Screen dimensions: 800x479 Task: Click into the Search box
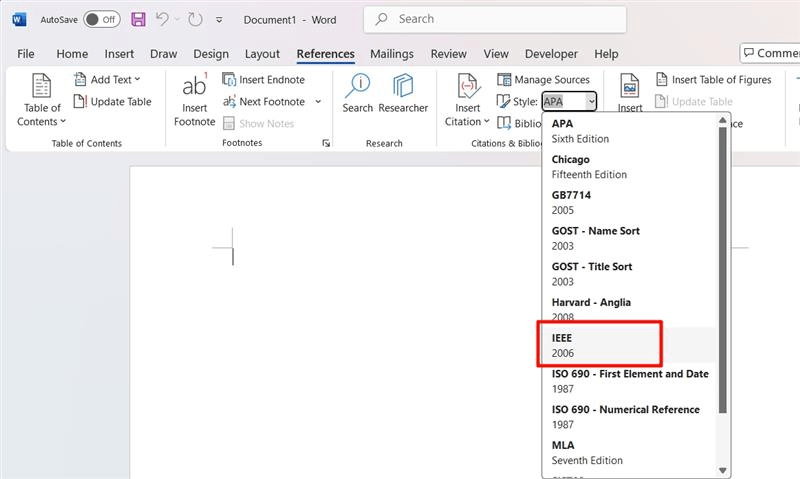(495, 19)
